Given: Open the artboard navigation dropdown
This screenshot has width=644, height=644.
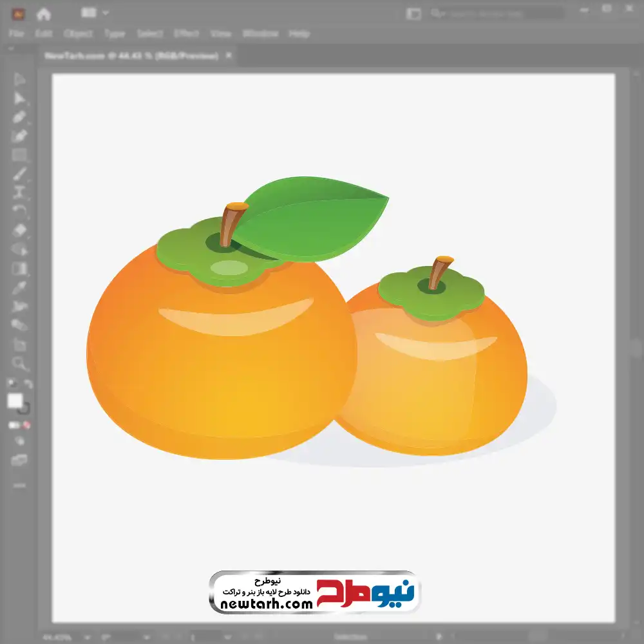Looking at the screenshot, I should tap(227, 638).
